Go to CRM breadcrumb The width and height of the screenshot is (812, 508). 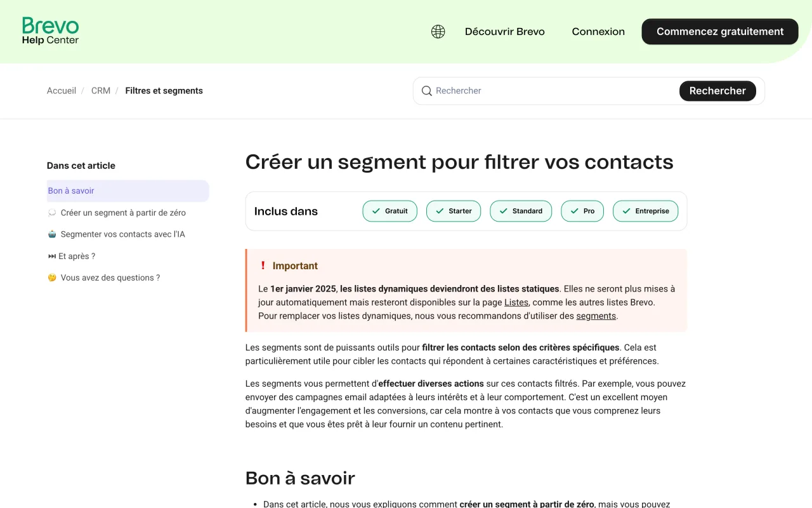(x=101, y=91)
